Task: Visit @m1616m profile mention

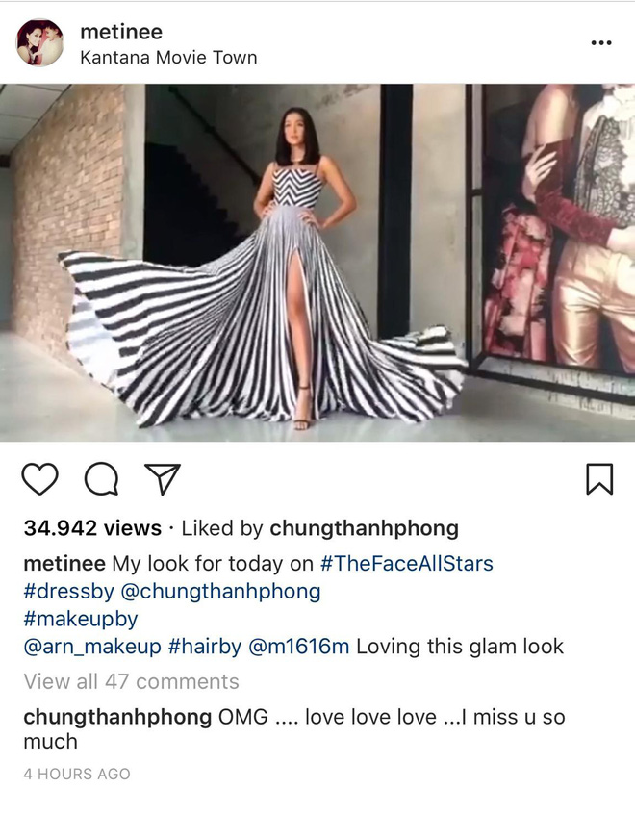Action: tap(299, 647)
